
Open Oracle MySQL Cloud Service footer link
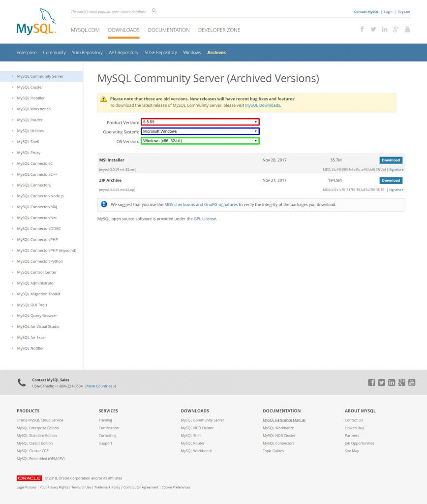(40, 420)
